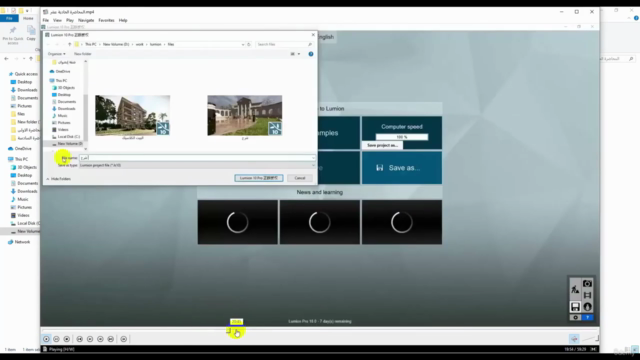The width and height of the screenshot is (640, 360).
Task: Toggle player mute speaker icon
Action: click(574, 338)
